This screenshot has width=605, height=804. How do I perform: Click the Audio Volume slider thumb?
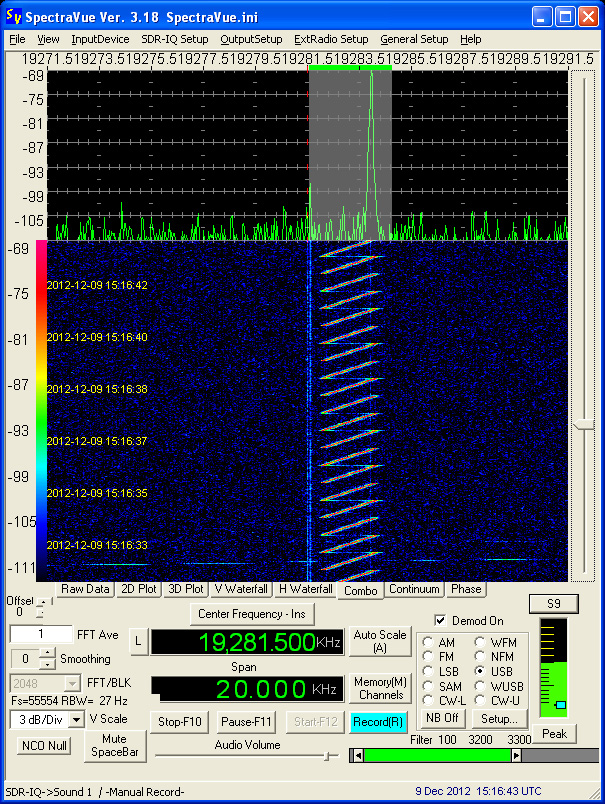[328, 756]
